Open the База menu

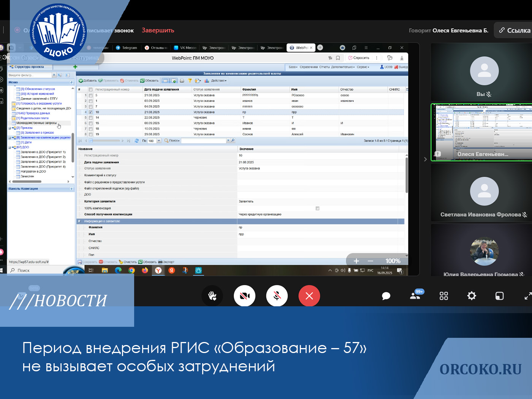(x=293, y=67)
